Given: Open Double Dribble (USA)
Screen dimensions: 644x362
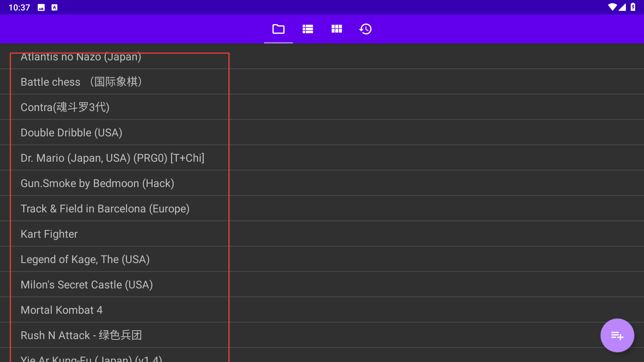Looking at the screenshot, I should tap(72, 133).
